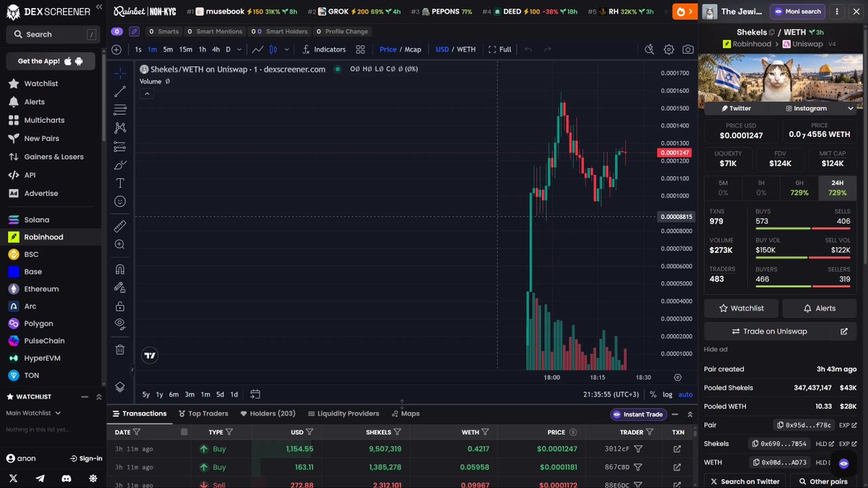Activate the chart zoom-in tool
Screen dimensions: 868x488
(120, 244)
